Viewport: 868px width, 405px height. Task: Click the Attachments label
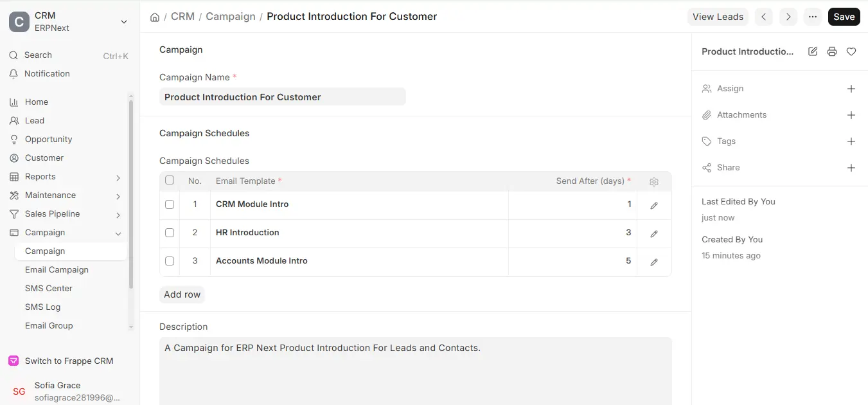[x=741, y=115]
